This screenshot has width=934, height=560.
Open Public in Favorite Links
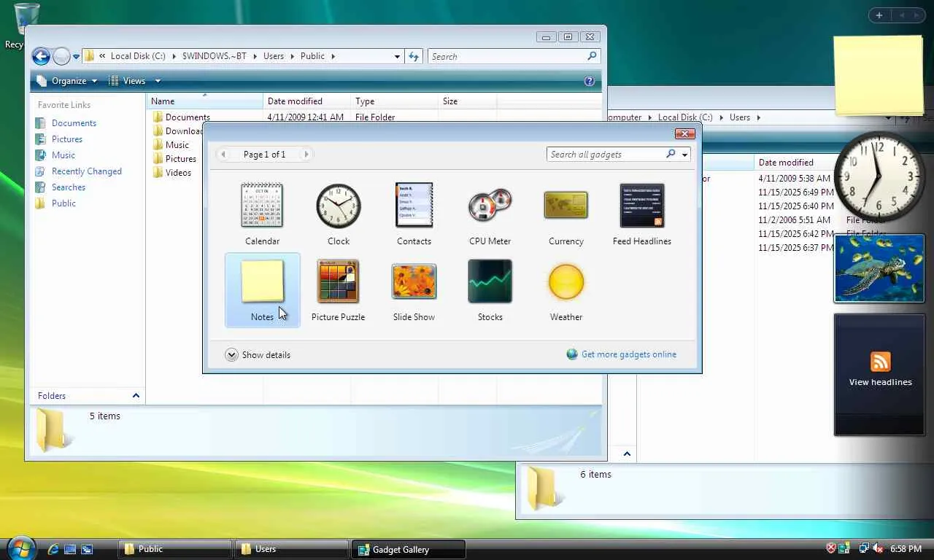[55, 203]
